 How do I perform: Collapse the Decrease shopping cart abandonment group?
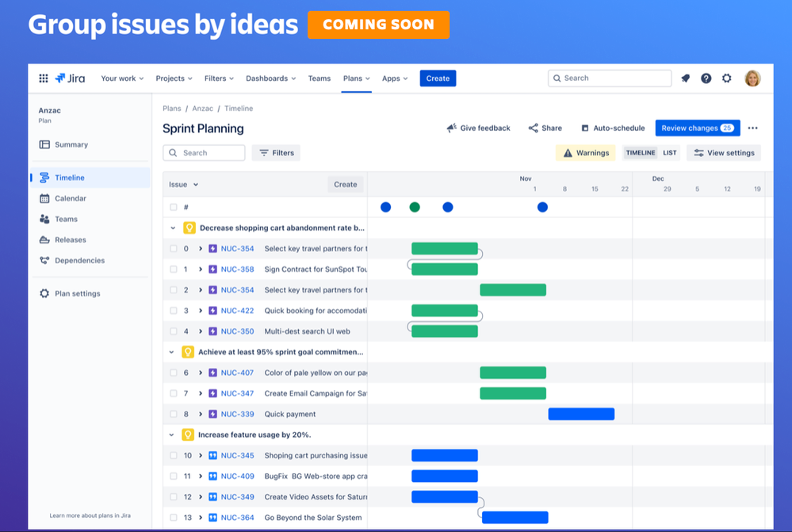tap(173, 228)
